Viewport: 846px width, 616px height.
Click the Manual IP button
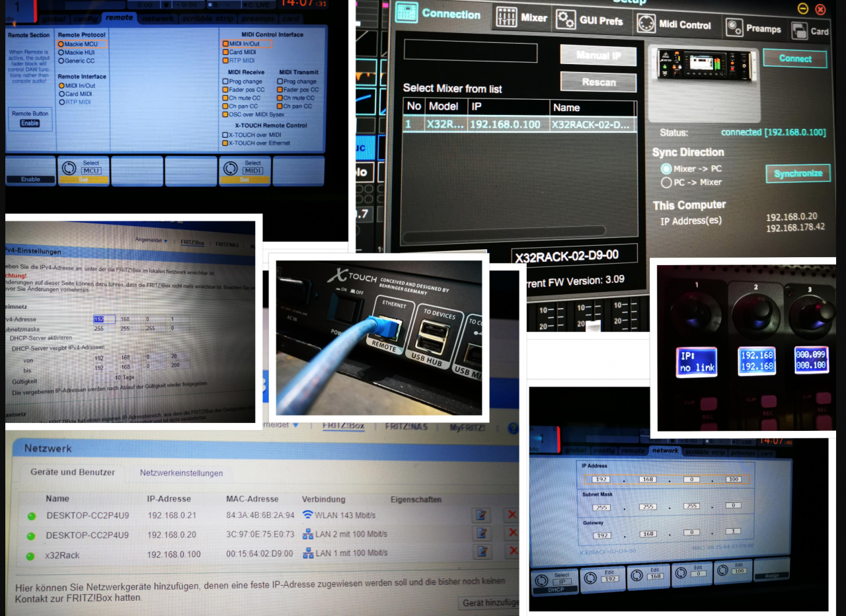pyautogui.click(x=597, y=55)
